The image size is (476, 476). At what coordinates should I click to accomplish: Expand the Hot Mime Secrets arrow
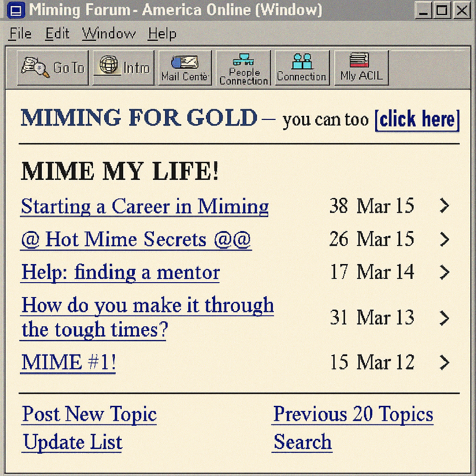(444, 239)
